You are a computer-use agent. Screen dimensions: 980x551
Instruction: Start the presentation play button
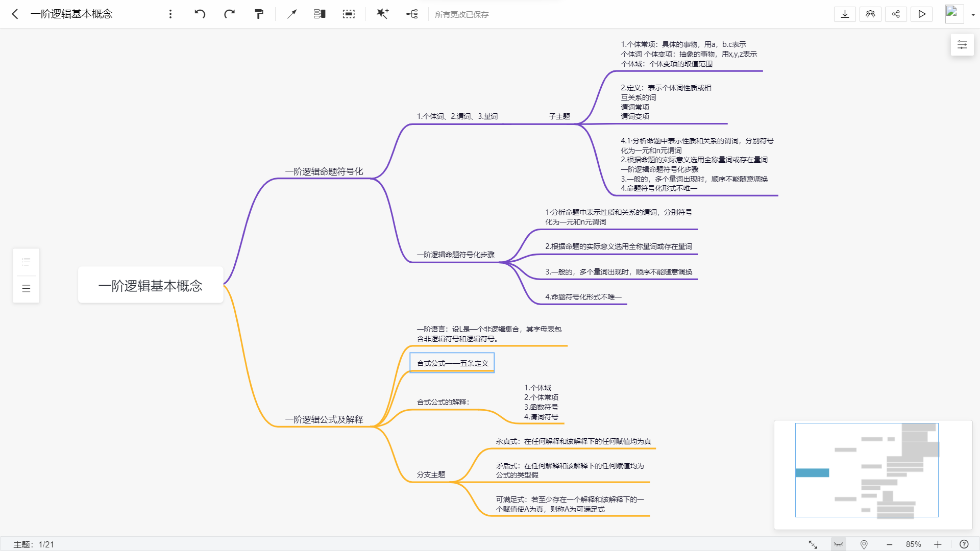pyautogui.click(x=921, y=14)
